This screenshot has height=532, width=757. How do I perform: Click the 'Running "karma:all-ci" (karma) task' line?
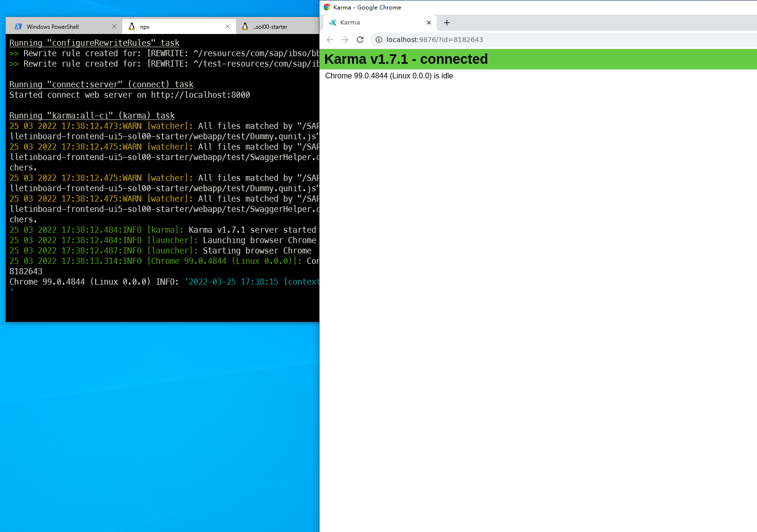[x=92, y=116]
